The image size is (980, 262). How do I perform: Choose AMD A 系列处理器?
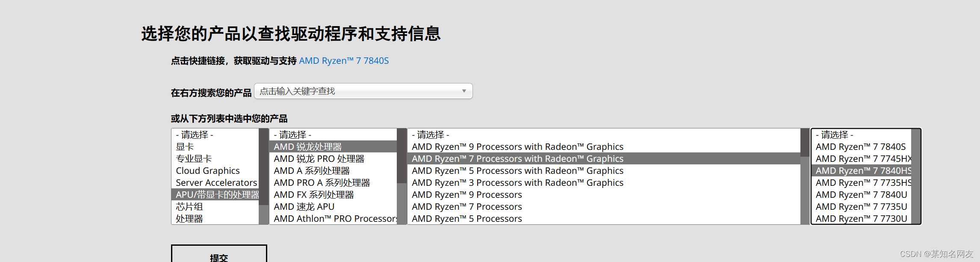[x=333, y=171]
